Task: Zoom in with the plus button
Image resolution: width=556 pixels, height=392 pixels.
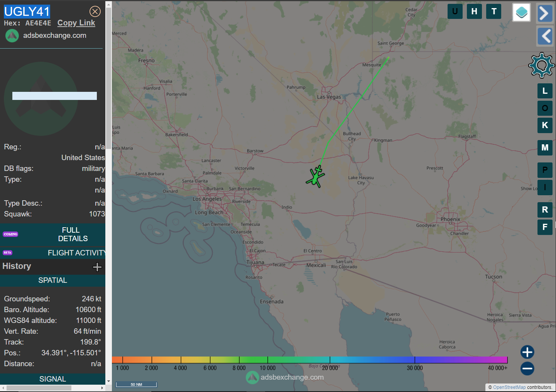Action: pos(527,352)
